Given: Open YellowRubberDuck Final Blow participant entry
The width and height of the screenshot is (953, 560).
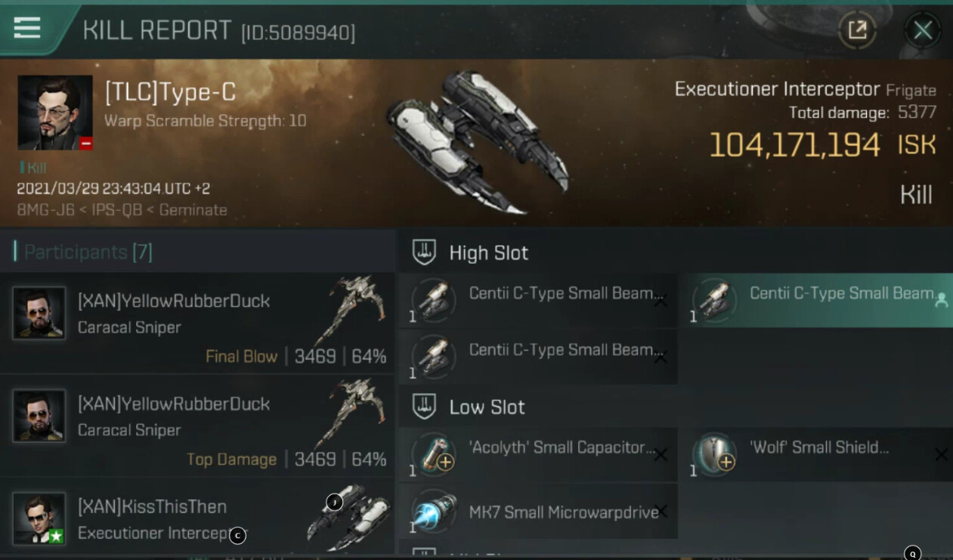Looking at the screenshot, I should (x=197, y=323).
